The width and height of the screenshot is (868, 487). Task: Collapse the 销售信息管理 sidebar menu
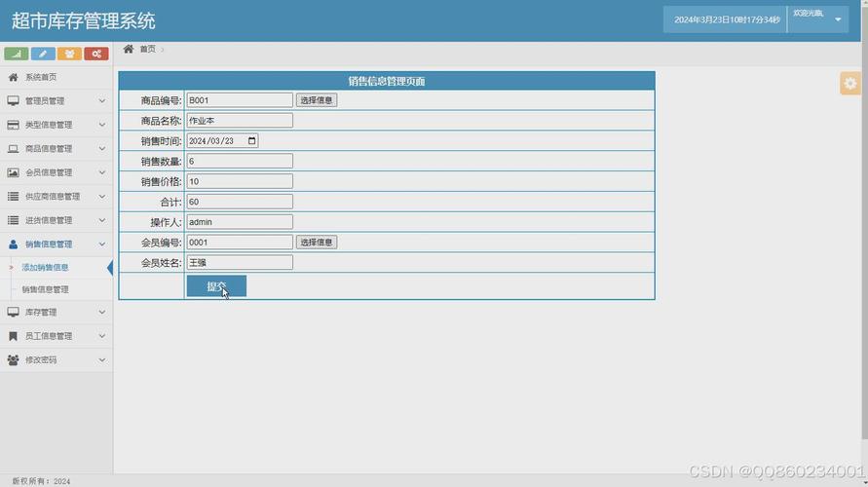pyautogui.click(x=56, y=244)
